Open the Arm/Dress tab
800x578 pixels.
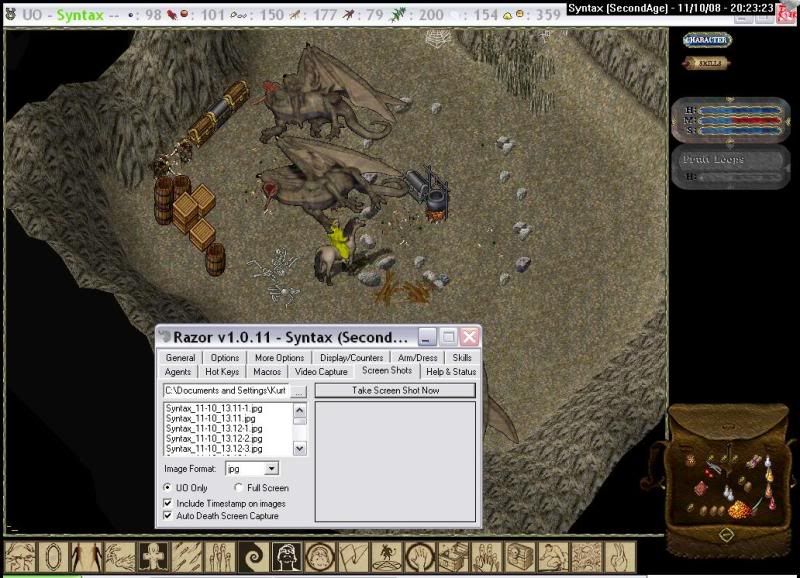[417, 358]
